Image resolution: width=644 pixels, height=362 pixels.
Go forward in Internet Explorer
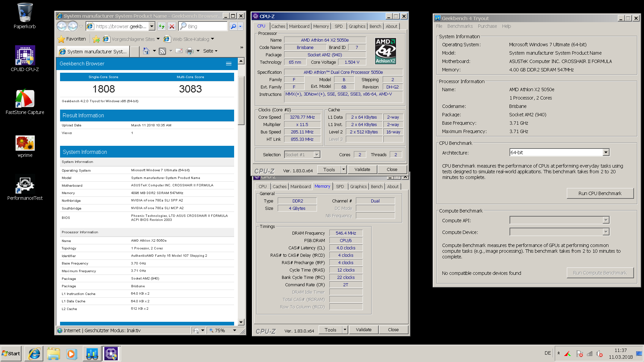[72, 26]
